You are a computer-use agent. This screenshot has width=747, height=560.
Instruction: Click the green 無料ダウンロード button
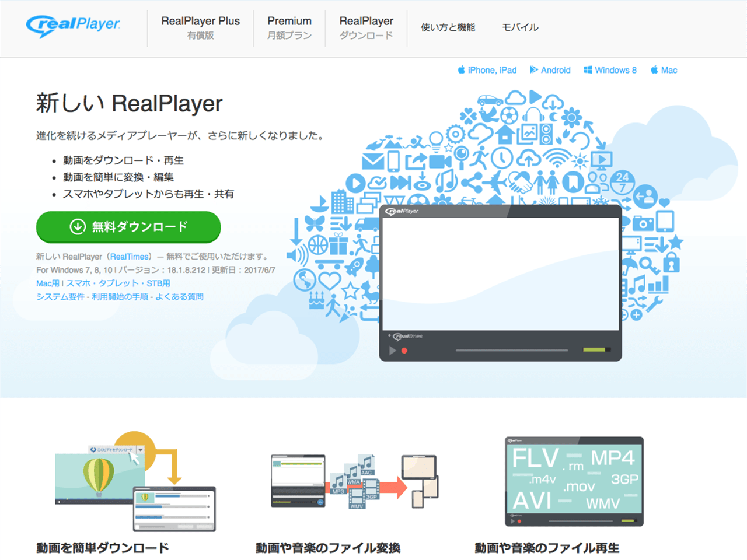pos(128,227)
